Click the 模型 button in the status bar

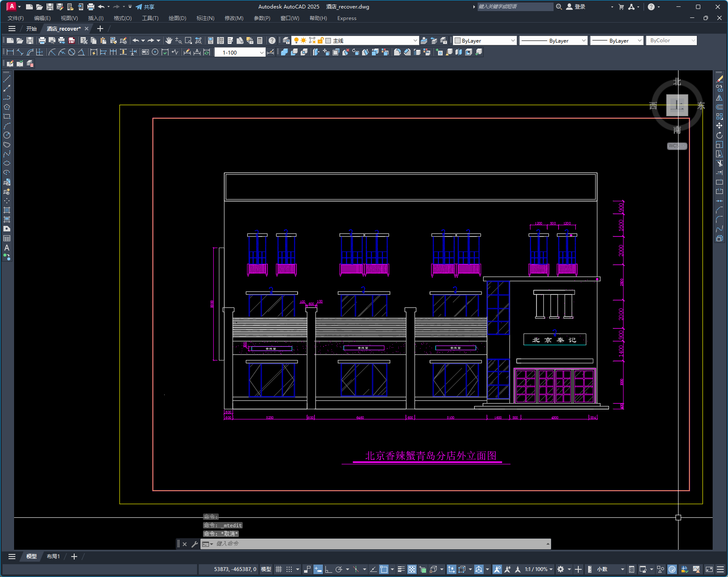[x=266, y=569]
